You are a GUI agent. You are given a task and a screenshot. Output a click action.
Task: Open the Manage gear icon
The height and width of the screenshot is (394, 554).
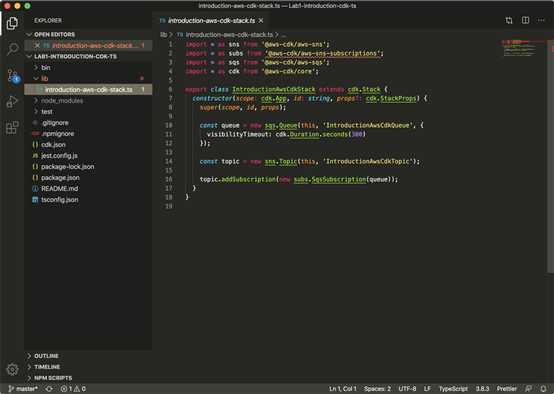pyautogui.click(x=12, y=369)
